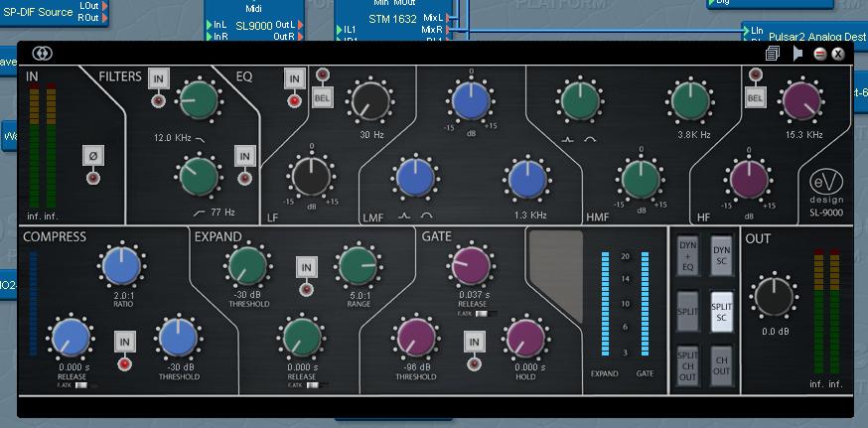Click the gate HOLD knob

pyautogui.click(x=525, y=339)
